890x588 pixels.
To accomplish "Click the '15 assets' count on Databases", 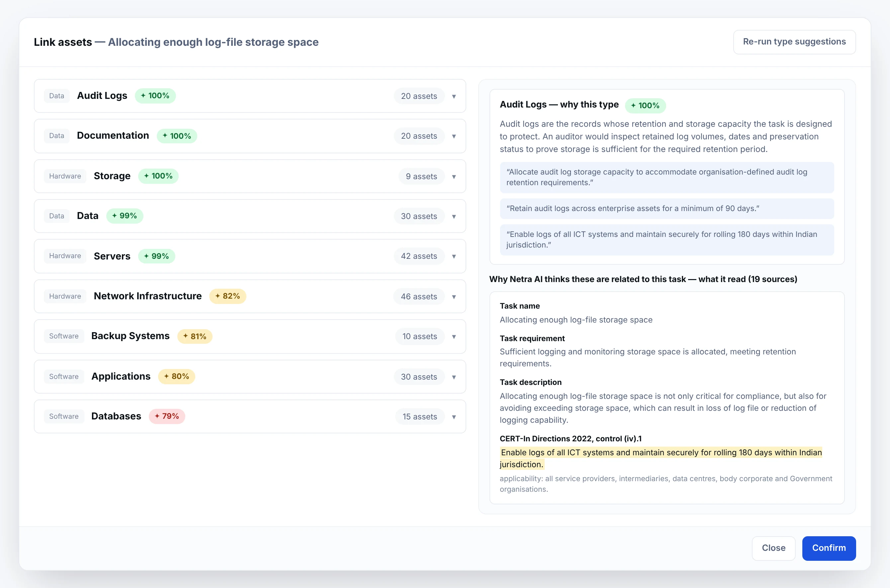I will 419,417.
